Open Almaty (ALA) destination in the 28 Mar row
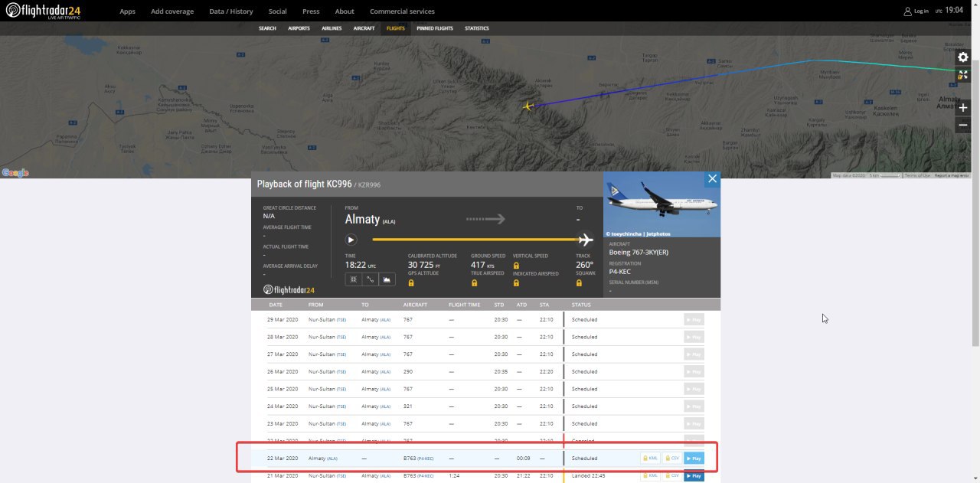The height and width of the screenshot is (483, 980). pyautogui.click(x=376, y=337)
